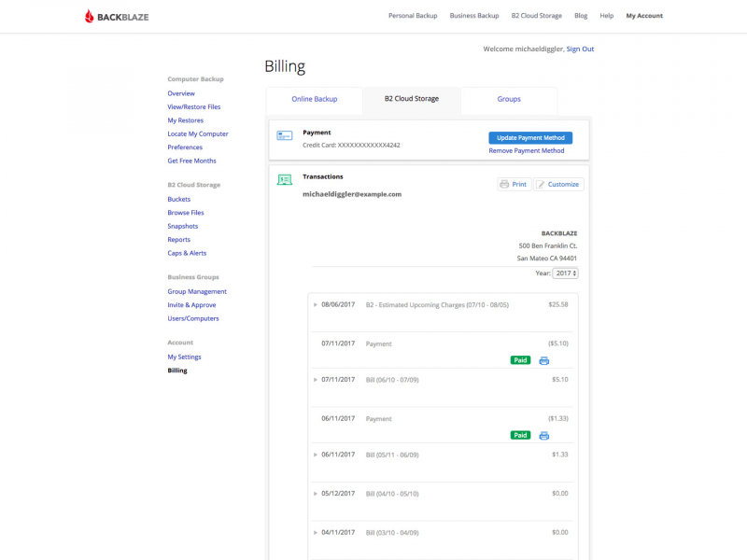The height and width of the screenshot is (560, 747).
Task: Open the Year 2017 dropdown
Action: click(x=565, y=273)
